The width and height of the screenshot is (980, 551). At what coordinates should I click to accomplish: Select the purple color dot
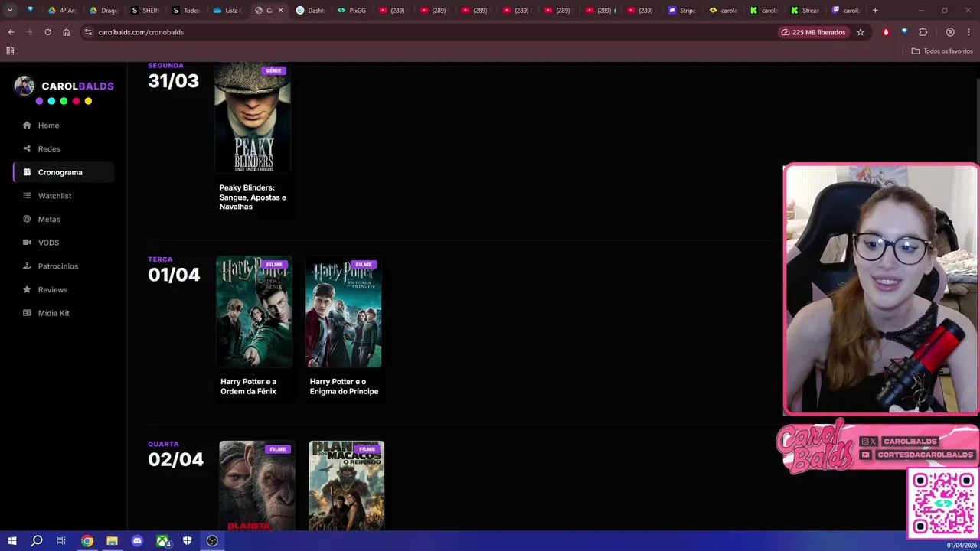pos(39,101)
